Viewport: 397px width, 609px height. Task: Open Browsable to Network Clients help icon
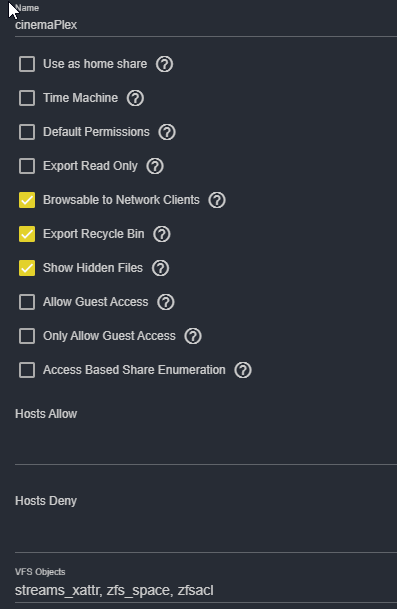click(217, 200)
